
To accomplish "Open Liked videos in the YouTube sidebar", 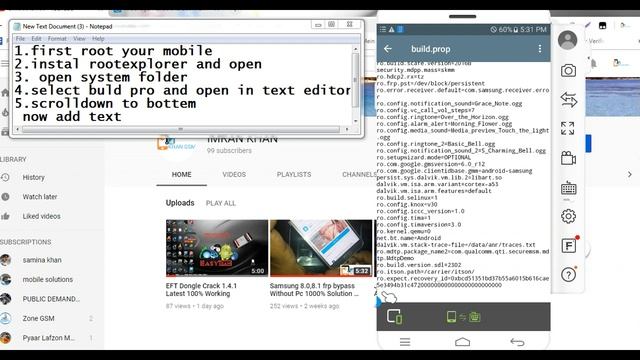I will pyautogui.click(x=41, y=216).
